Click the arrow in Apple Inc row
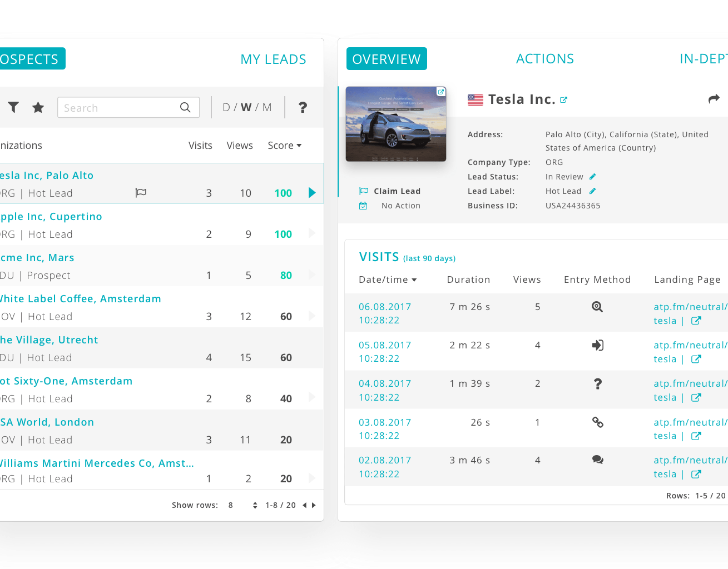 [312, 233]
